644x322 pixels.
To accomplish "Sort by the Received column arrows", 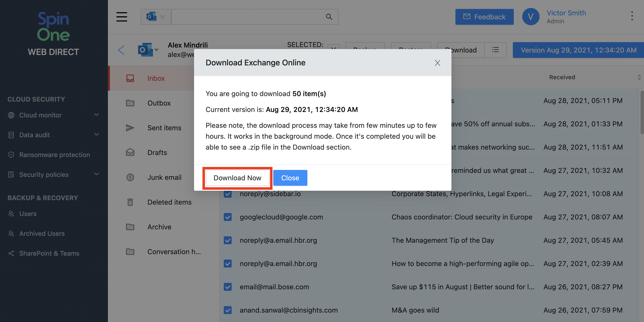I will click(x=639, y=77).
